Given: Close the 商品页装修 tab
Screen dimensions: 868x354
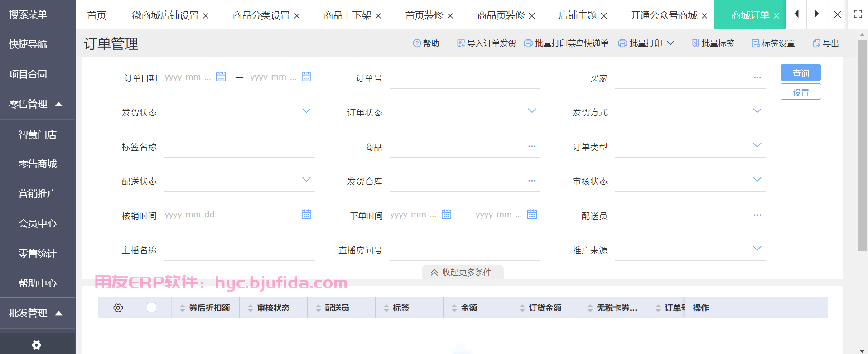Looking at the screenshot, I should tap(532, 16).
